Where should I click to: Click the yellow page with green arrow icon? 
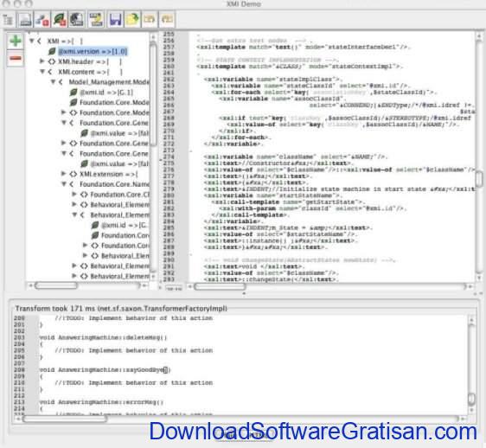[x=132, y=20]
